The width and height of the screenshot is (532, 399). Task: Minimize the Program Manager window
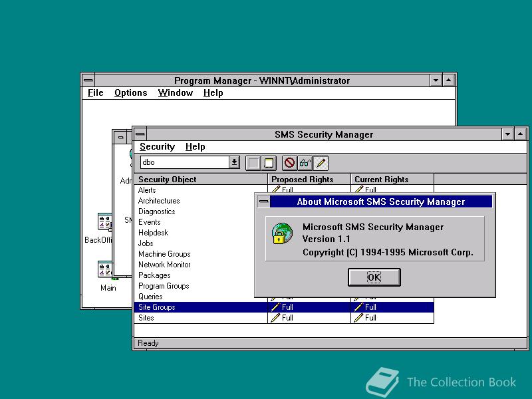pos(436,80)
